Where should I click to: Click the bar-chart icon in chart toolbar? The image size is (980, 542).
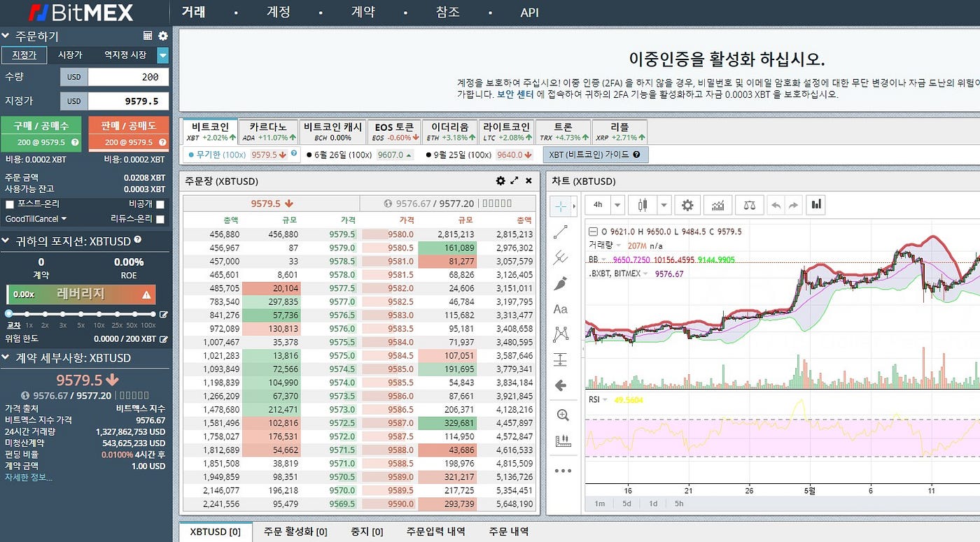pos(816,205)
